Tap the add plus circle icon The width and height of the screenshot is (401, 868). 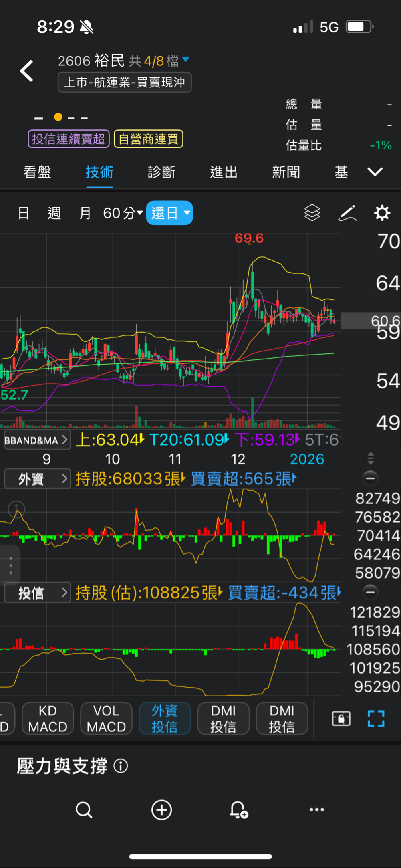[x=162, y=809]
